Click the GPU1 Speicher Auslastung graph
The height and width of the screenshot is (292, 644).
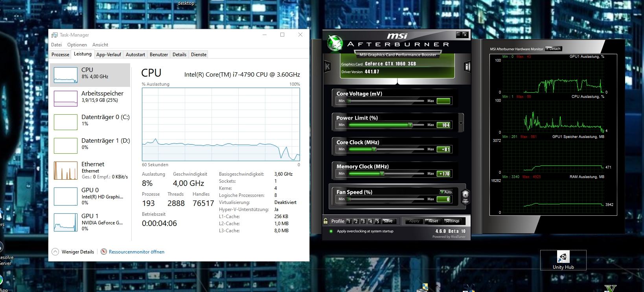[553, 156]
